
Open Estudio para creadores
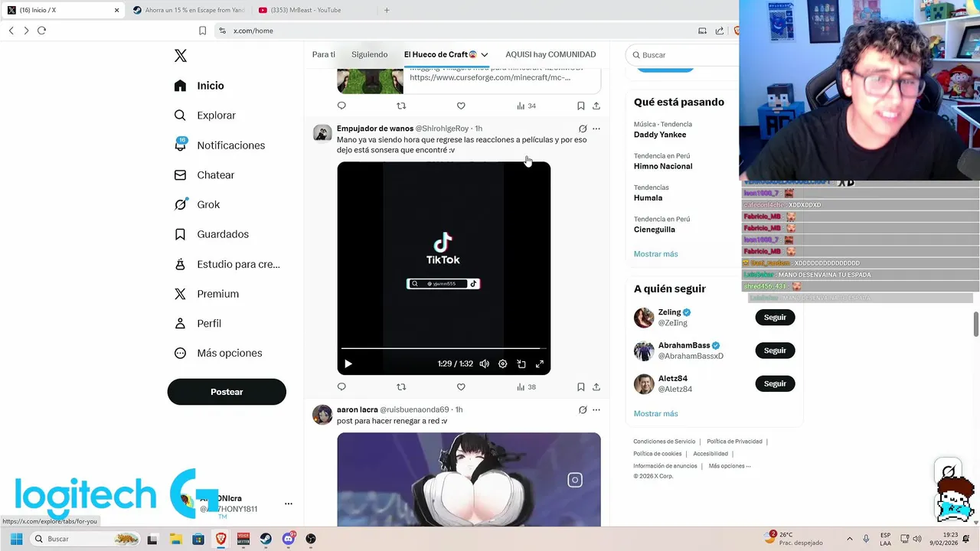(227, 264)
